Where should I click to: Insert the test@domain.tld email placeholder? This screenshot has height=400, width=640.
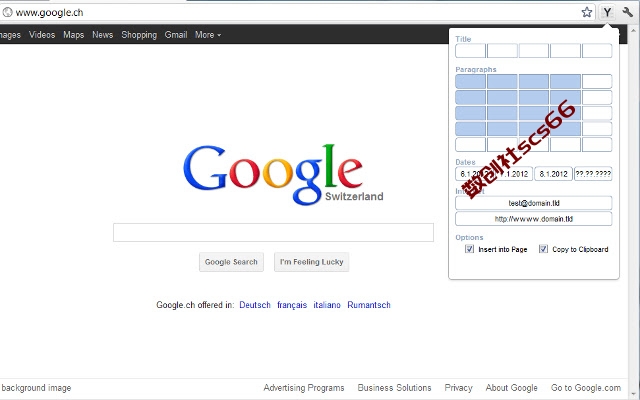point(533,203)
